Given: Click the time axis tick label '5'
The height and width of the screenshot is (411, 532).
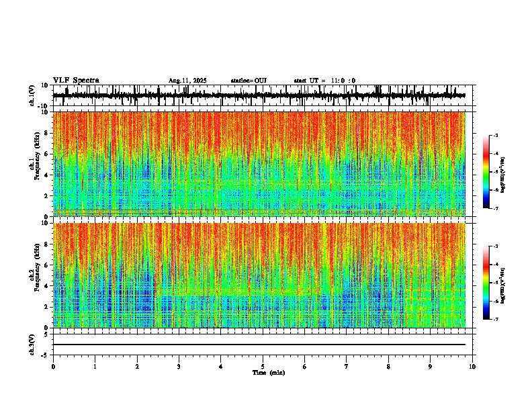Looking at the screenshot, I should coord(263,367).
